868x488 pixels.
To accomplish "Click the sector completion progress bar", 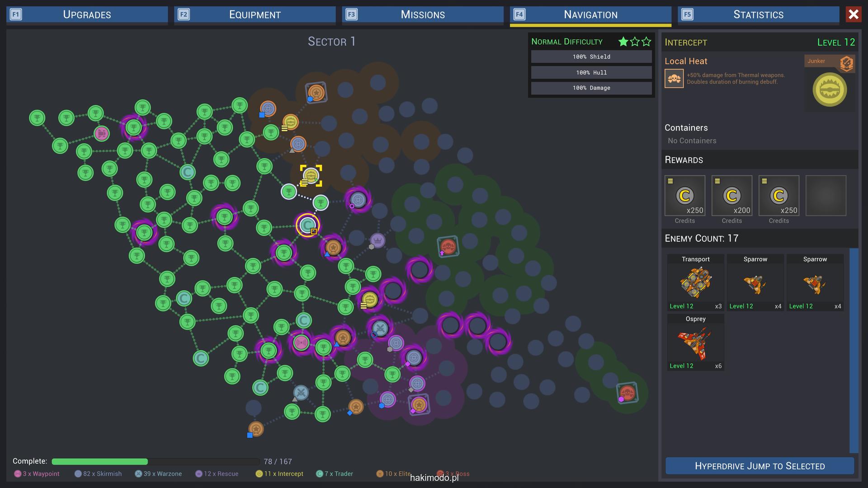I will click(155, 461).
